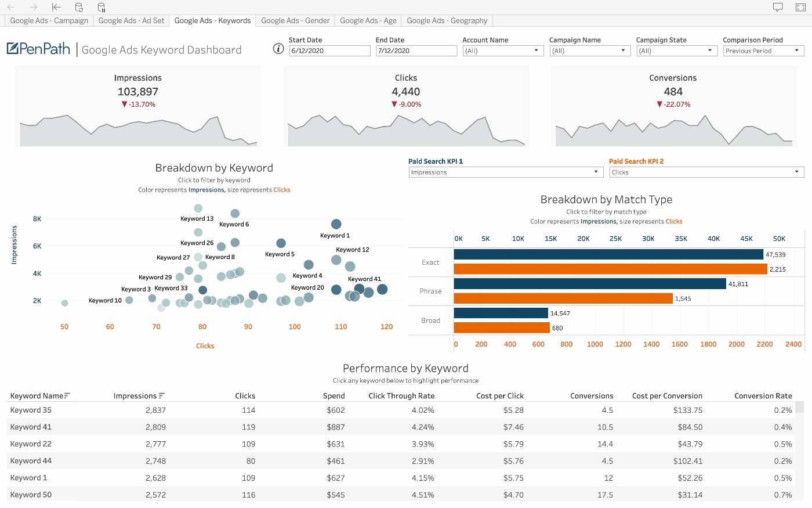This screenshot has height=508, width=812.
Task: Click the Exact clicks orange bar
Action: (611, 269)
